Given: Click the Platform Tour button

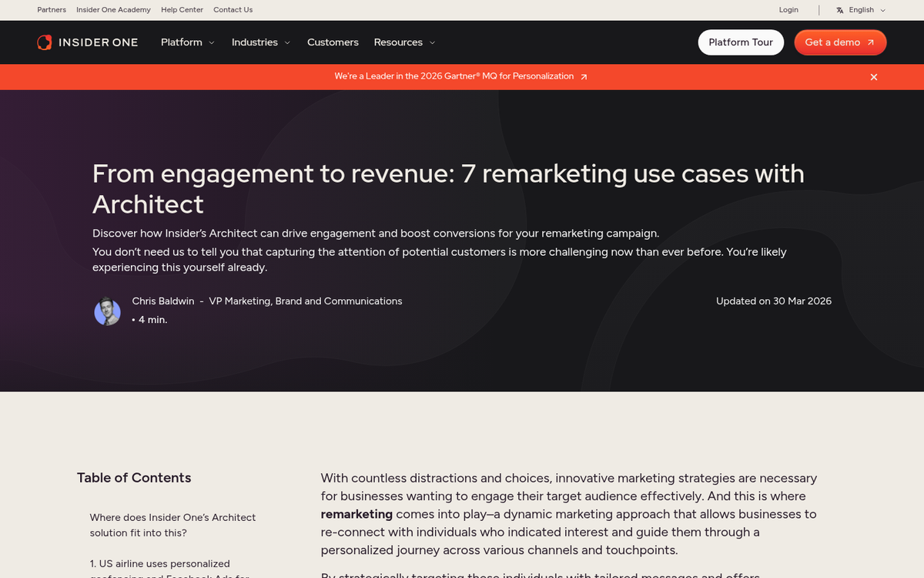Looking at the screenshot, I should pos(740,42).
